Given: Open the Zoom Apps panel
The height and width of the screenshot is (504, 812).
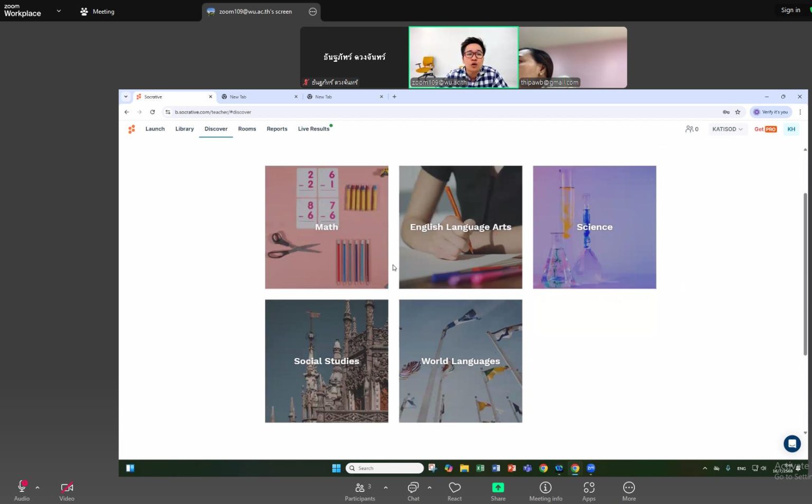Looking at the screenshot, I should click(x=589, y=491).
